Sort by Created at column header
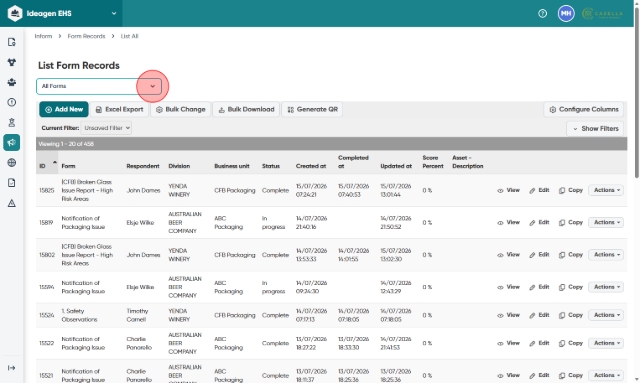The height and width of the screenshot is (383, 640). pos(311,166)
